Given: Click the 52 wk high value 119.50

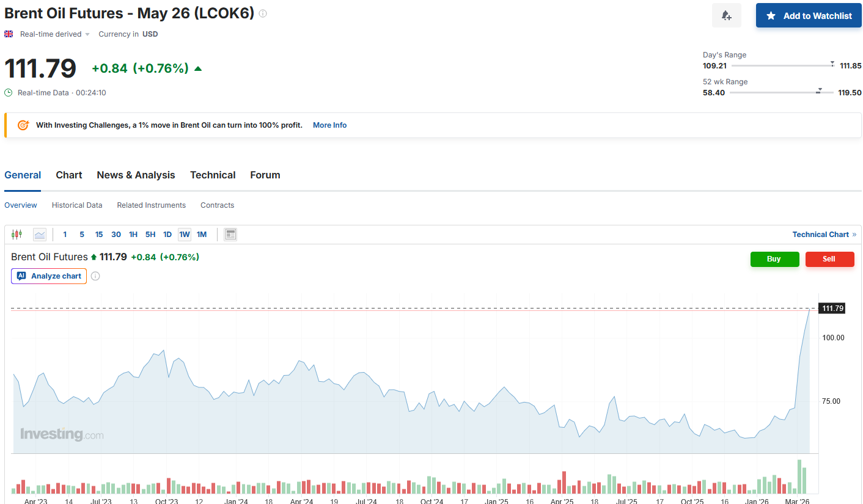Looking at the screenshot, I should click(850, 93).
